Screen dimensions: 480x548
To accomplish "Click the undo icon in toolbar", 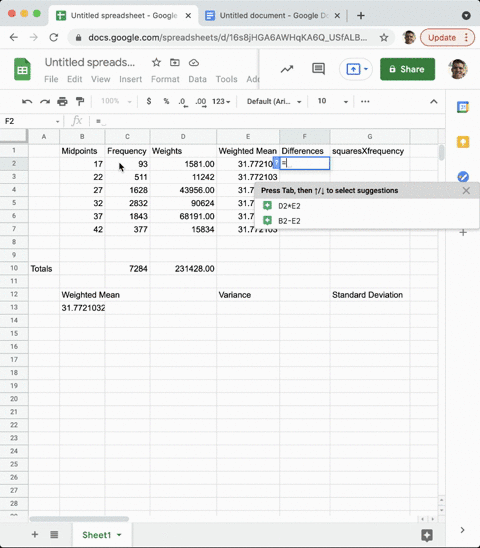I will pos(27,102).
